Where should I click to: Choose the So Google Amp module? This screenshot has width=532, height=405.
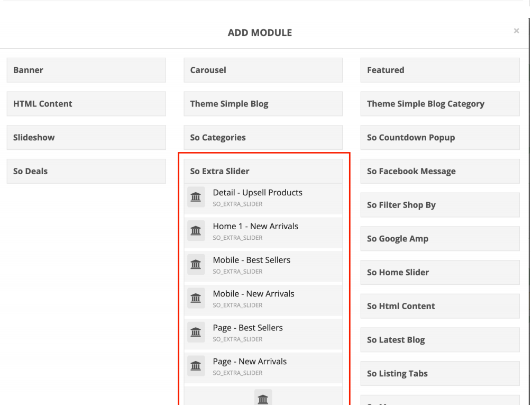tap(439, 239)
